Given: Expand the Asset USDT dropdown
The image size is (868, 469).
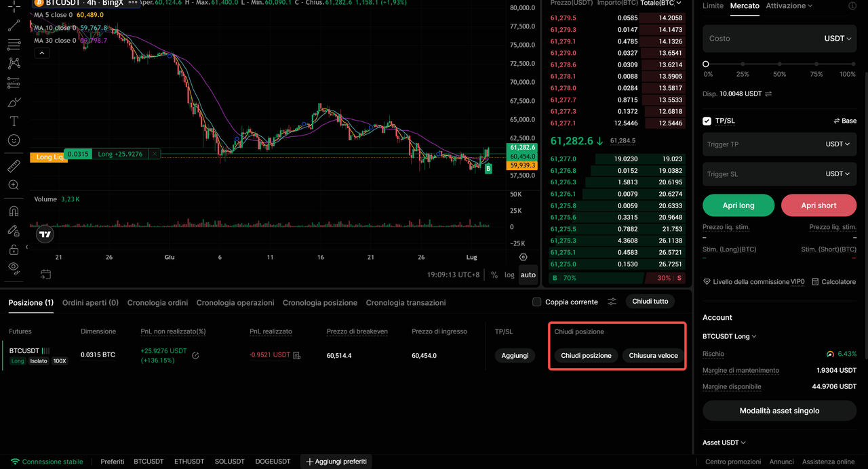Looking at the screenshot, I should 724,443.
